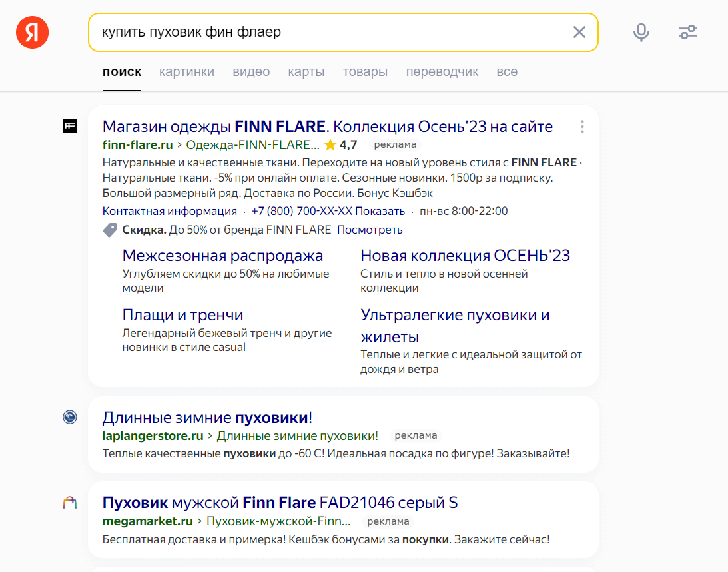Click the реклама label on megamarket ad
This screenshot has width=728, height=572.
(x=388, y=521)
